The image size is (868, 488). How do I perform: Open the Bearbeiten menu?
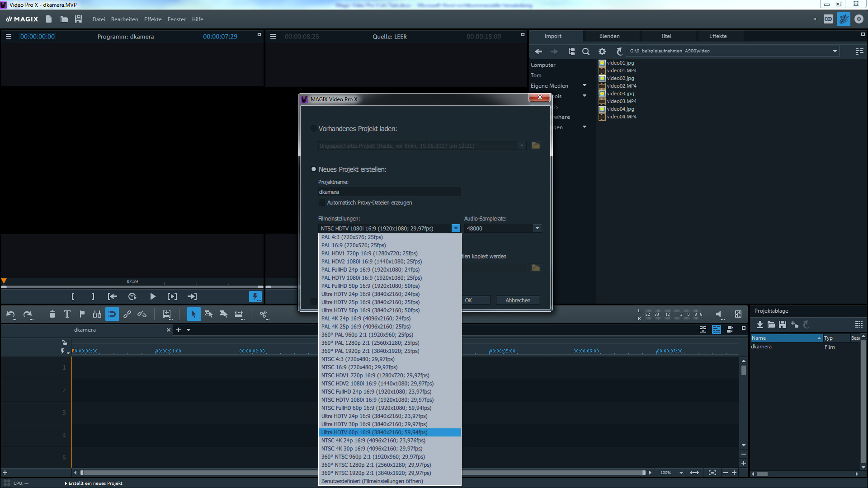(x=125, y=19)
